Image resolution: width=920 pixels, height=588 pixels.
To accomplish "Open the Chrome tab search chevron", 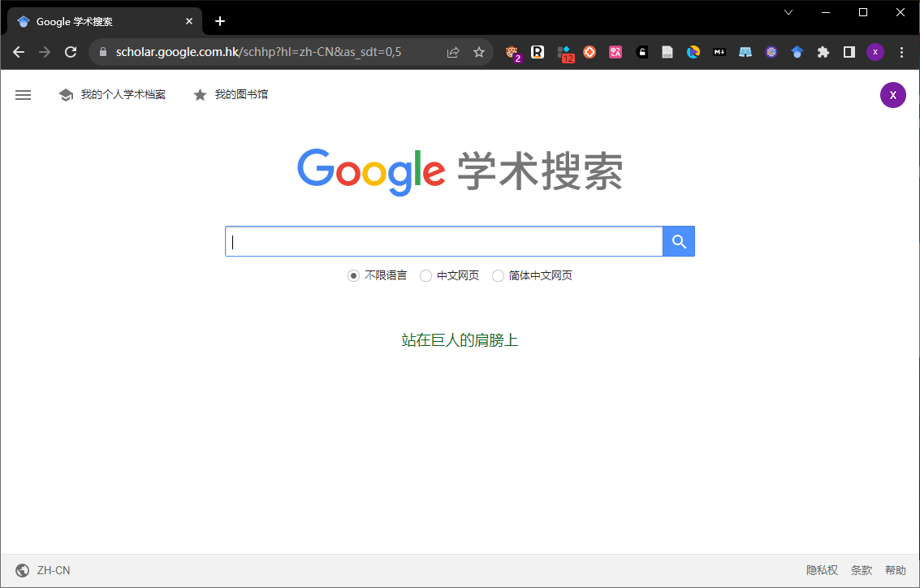I will pos(788,12).
